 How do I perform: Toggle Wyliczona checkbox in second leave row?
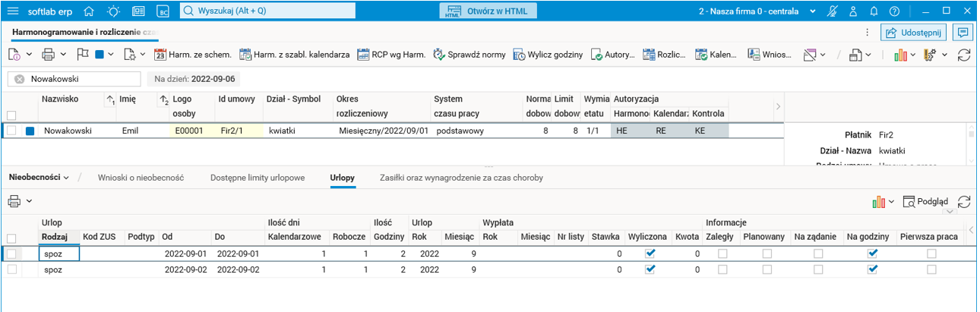pyautogui.click(x=650, y=269)
